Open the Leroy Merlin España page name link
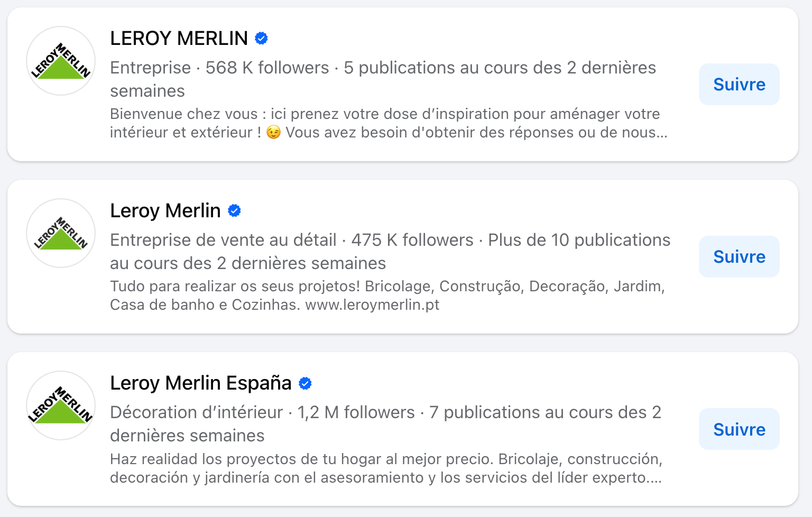The width and height of the screenshot is (812, 517). point(201,383)
